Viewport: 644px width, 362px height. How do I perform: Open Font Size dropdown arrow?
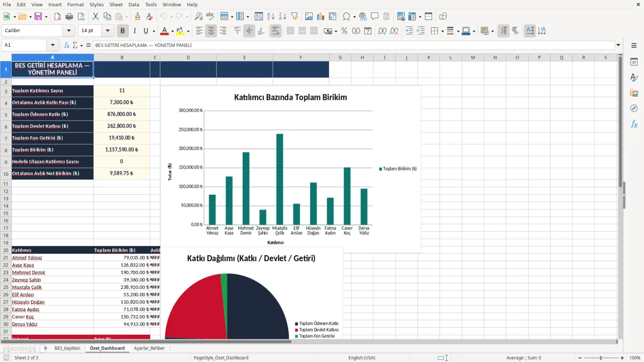[108, 31]
